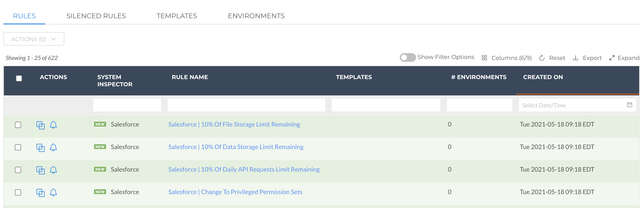Switch to the Environments tab
644x208 pixels.
point(256,16)
